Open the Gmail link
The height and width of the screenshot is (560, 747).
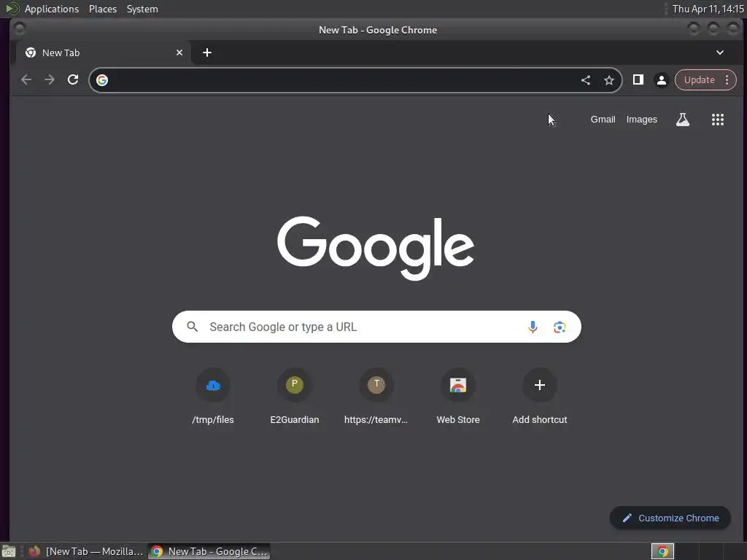(603, 120)
